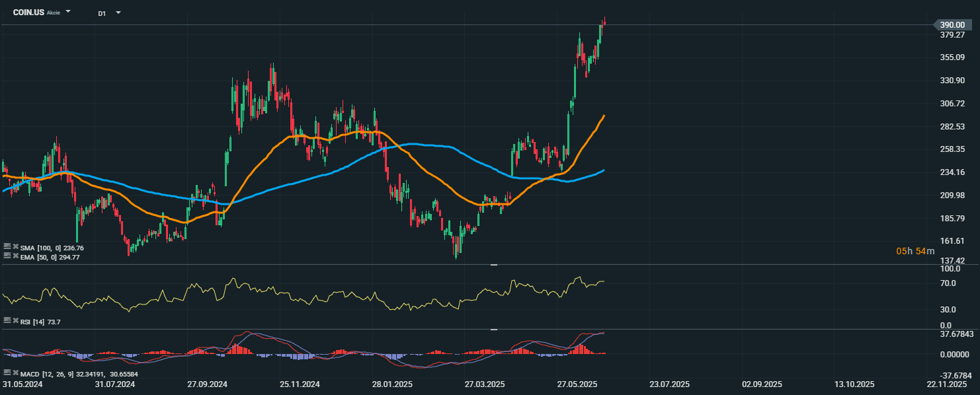
Task: Click the candle countdown timer 05h 54m
Action: (x=915, y=251)
